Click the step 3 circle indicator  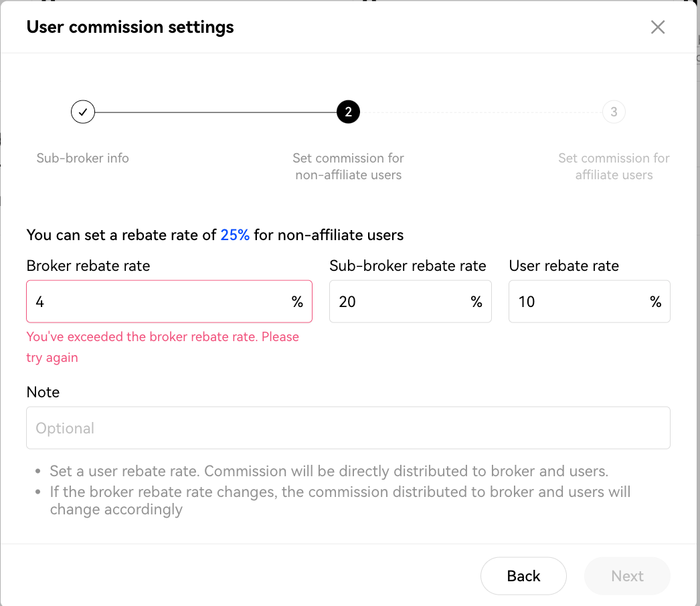click(x=614, y=112)
